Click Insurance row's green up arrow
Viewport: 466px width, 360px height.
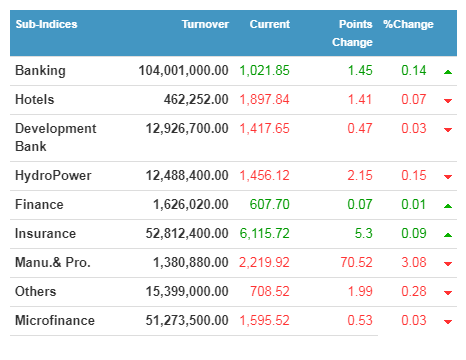click(x=448, y=235)
